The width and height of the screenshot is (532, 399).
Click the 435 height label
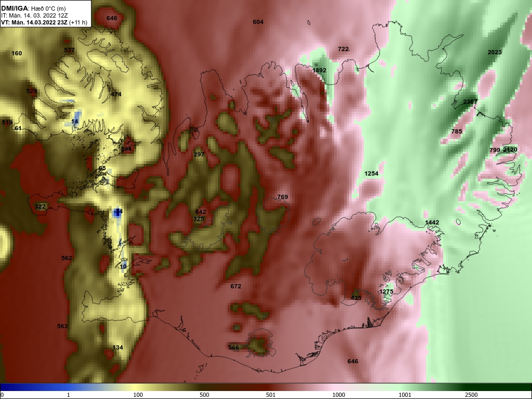[x=356, y=298]
